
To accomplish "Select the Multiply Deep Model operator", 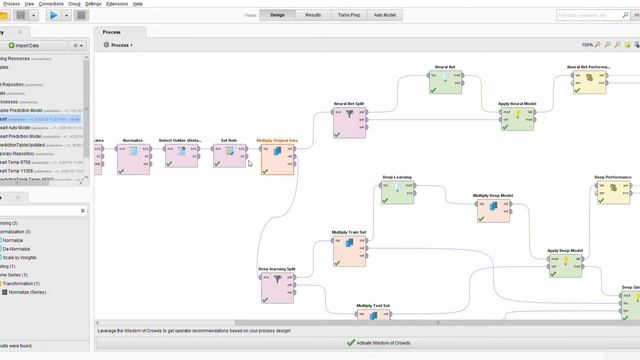I will tap(493, 211).
